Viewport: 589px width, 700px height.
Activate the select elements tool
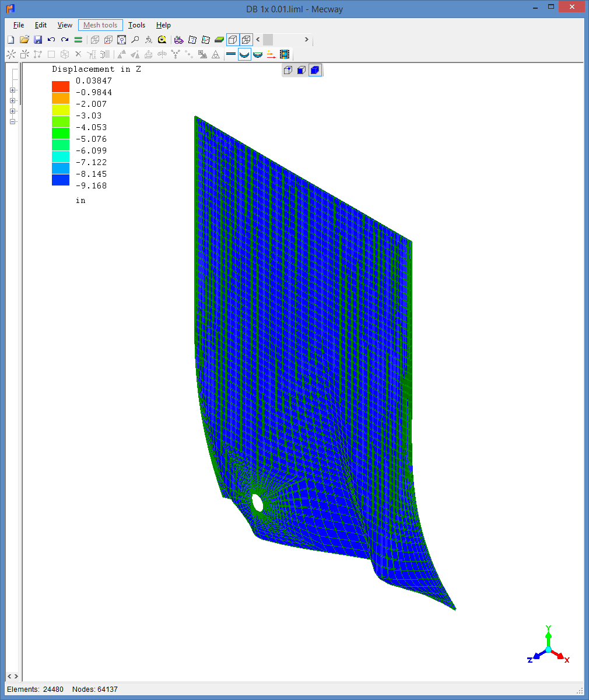[121, 40]
